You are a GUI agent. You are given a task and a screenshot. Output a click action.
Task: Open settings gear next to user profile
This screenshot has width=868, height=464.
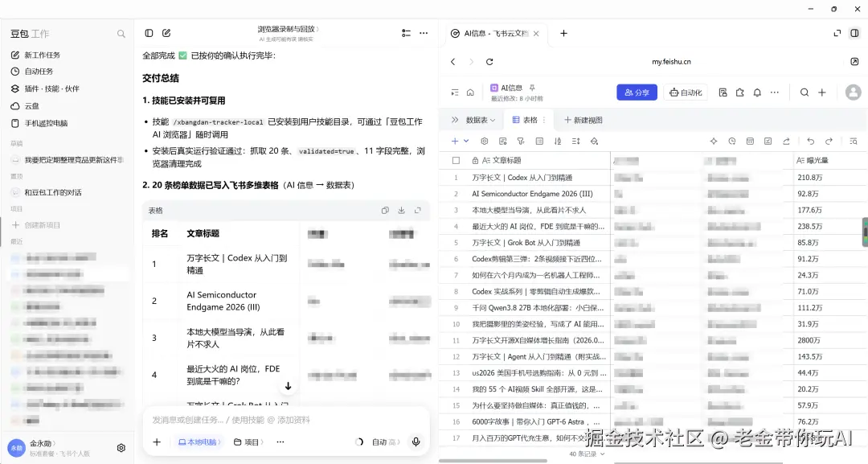(121, 448)
